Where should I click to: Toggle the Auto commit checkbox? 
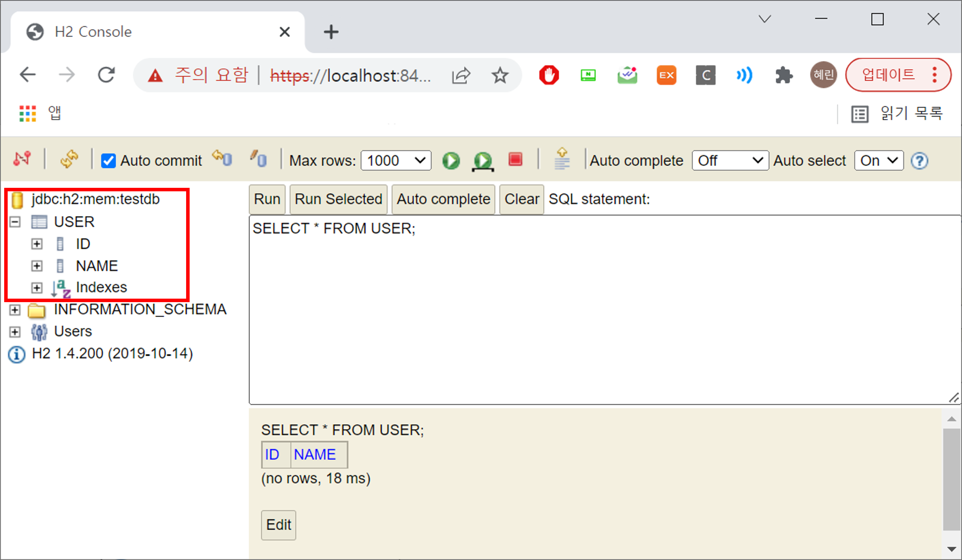tap(108, 161)
